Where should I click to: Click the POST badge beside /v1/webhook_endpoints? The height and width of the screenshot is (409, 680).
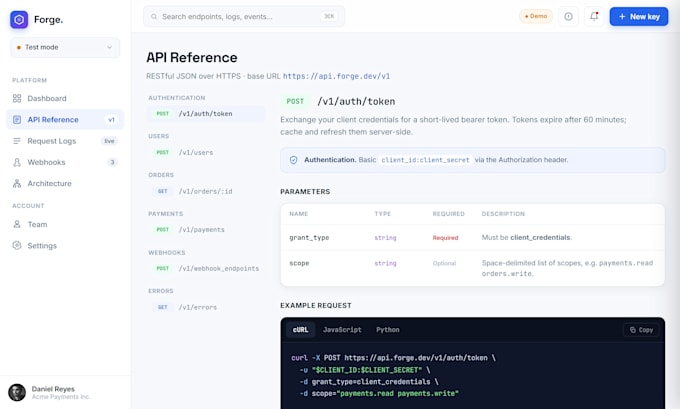163,268
